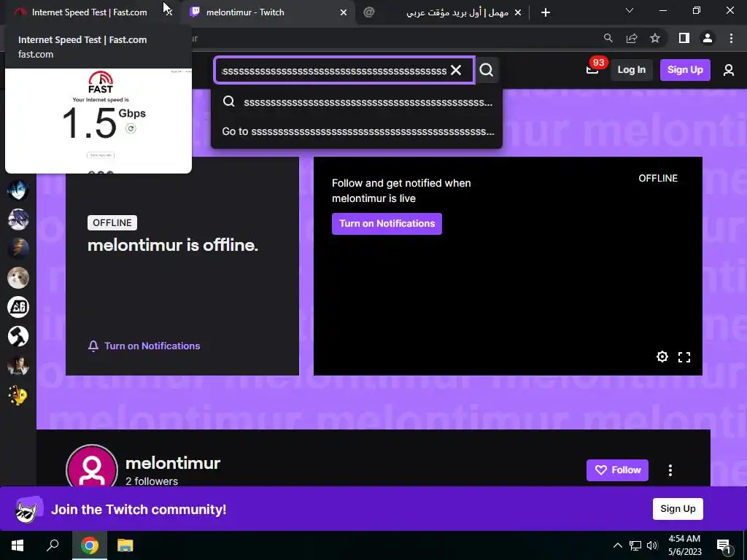Image resolution: width=747 pixels, height=560 pixels.
Task: Open Windows taskbar search
Action: pos(53,545)
